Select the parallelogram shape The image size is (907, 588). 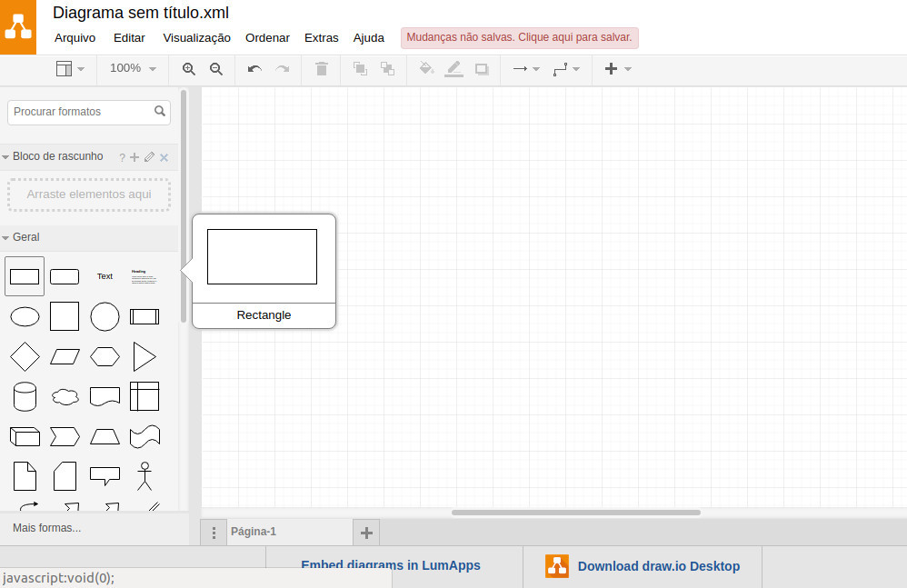click(65, 356)
